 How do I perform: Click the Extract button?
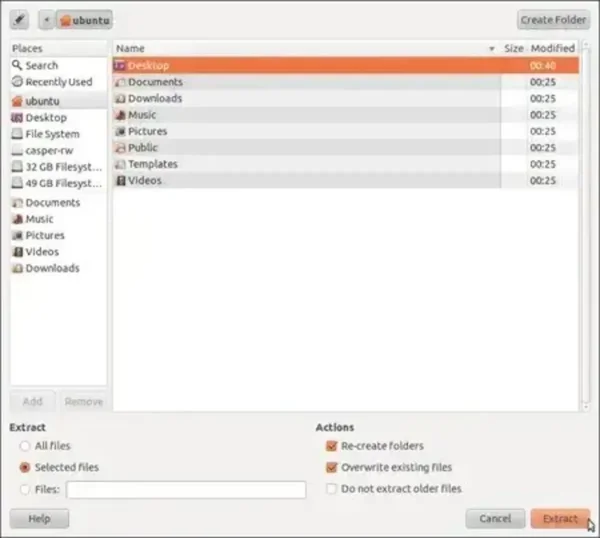pos(560,518)
